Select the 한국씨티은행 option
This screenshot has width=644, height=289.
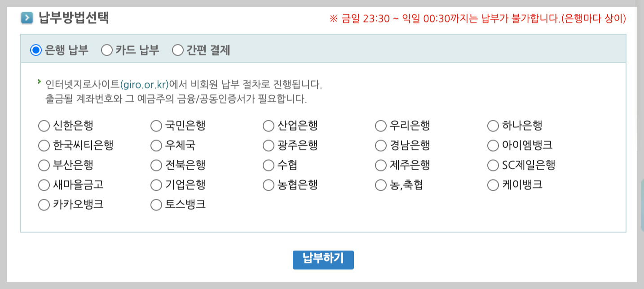(44, 145)
